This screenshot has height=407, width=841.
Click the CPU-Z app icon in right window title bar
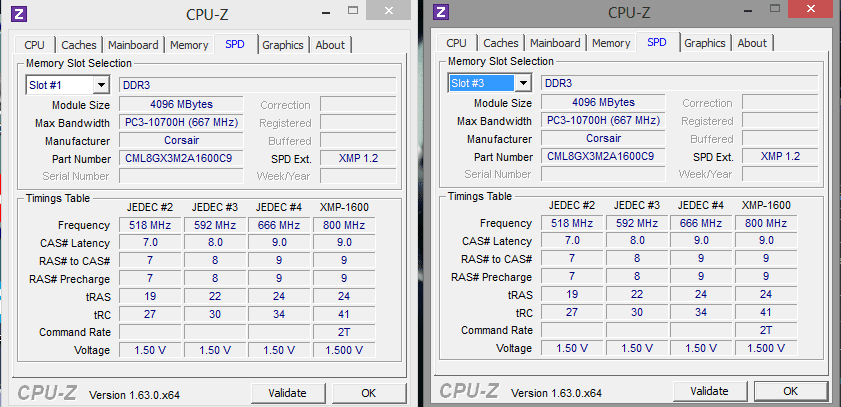pos(441,11)
